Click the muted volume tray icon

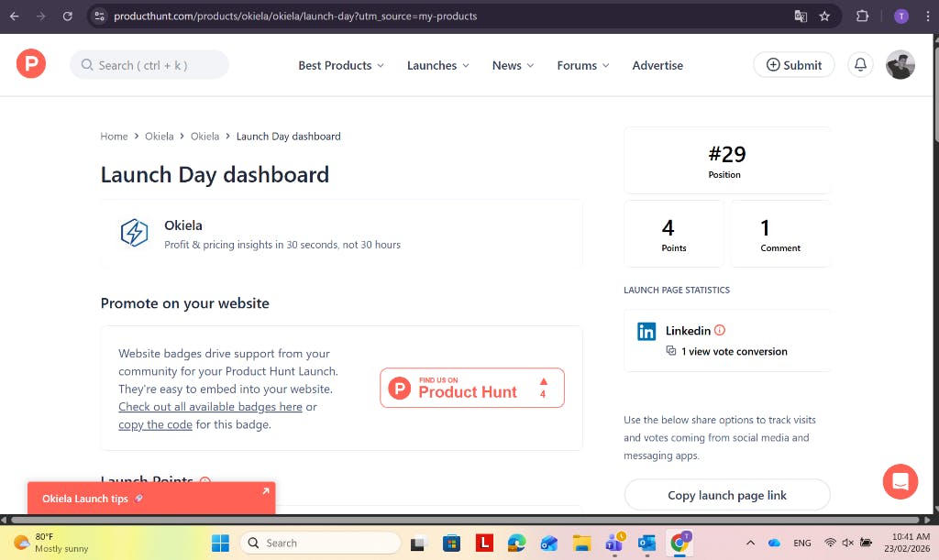[847, 543]
